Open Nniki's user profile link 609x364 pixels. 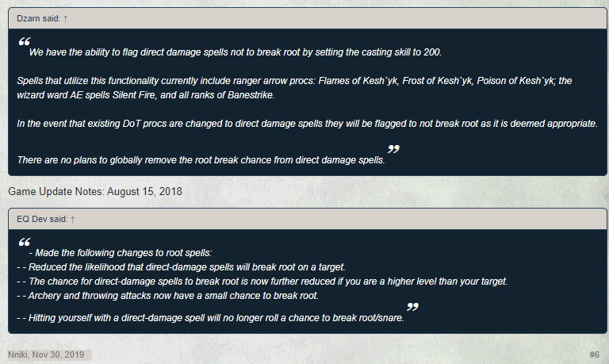tap(20, 354)
